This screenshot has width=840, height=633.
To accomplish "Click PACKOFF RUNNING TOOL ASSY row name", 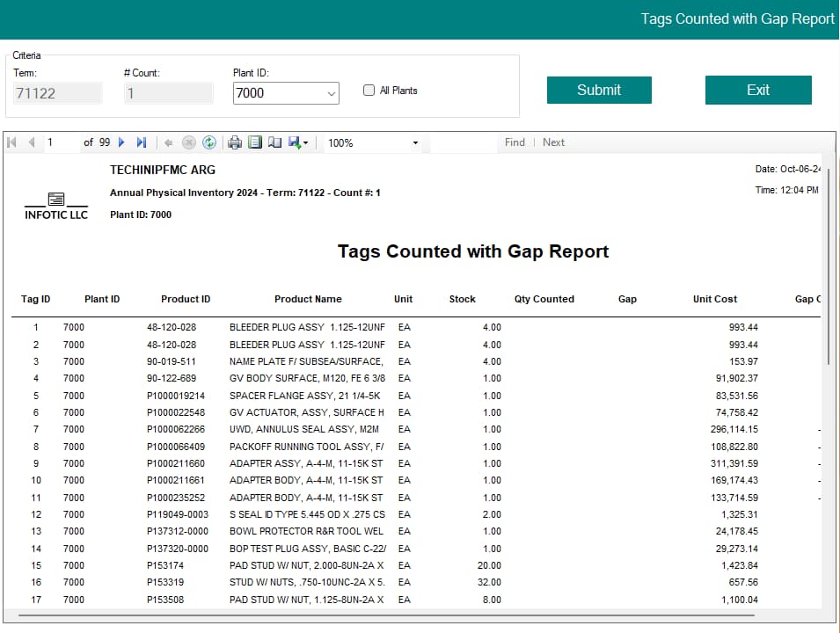I will click(306, 447).
